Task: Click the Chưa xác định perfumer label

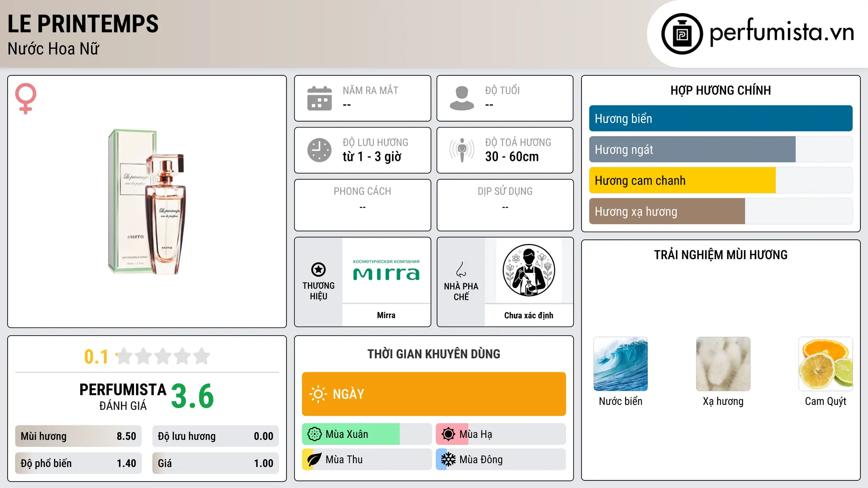Action: coord(529,315)
